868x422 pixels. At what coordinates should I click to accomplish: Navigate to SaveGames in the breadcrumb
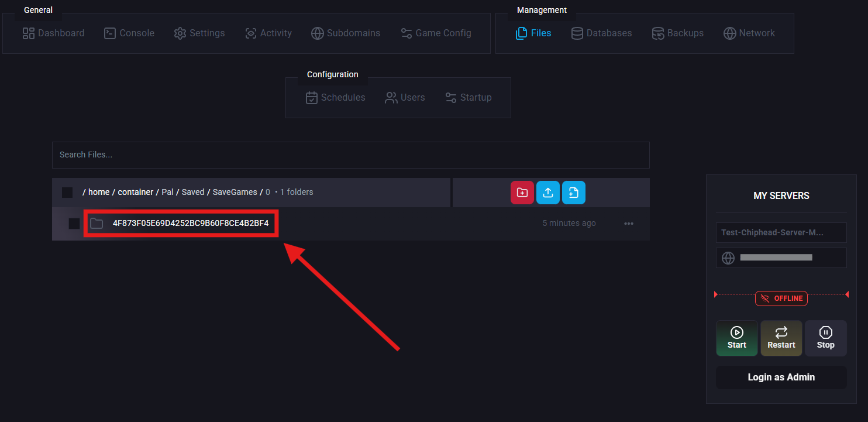pyautogui.click(x=235, y=192)
